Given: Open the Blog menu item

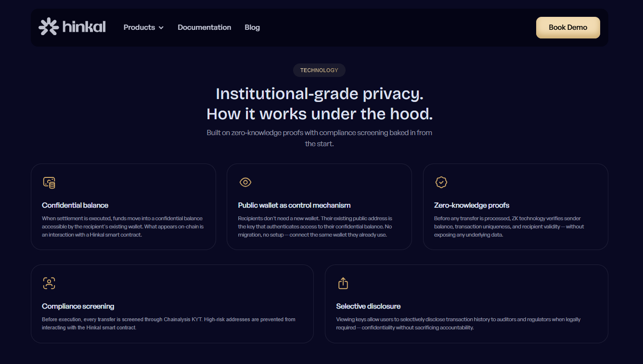Looking at the screenshot, I should coord(252,27).
